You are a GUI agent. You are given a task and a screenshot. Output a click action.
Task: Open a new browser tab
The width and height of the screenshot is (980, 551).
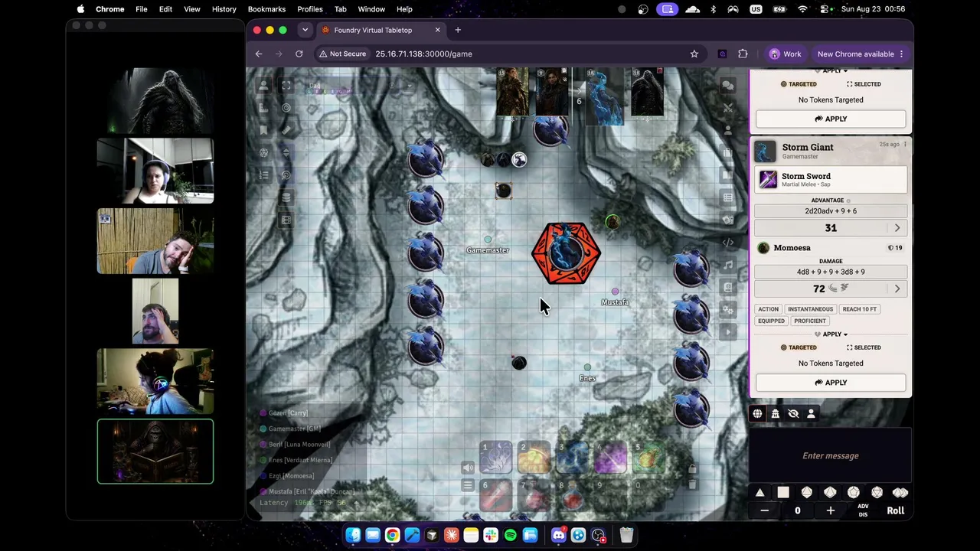[458, 31]
